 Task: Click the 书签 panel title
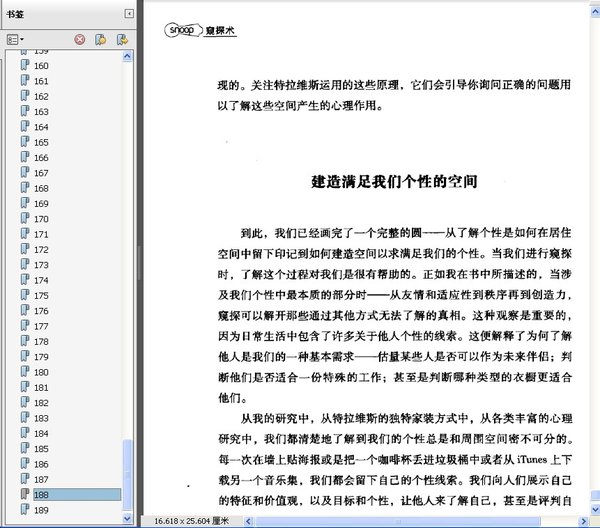pos(15,14)
